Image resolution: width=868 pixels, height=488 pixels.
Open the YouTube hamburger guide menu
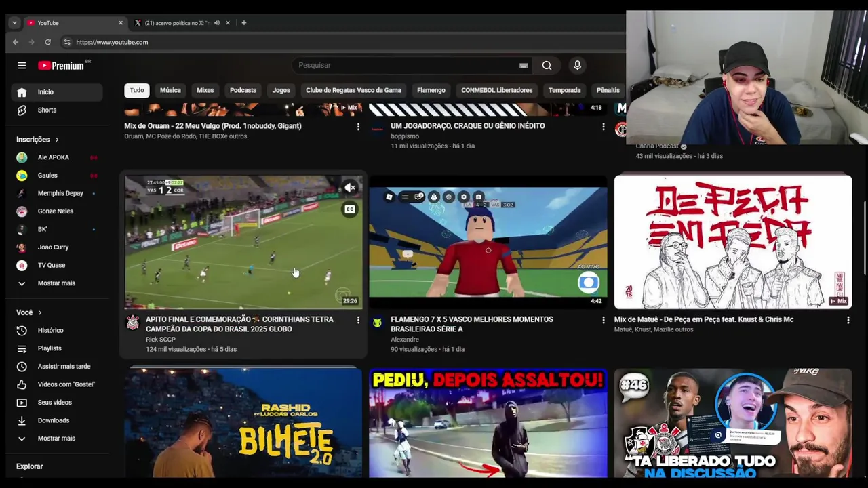click(x=22, y=66)
